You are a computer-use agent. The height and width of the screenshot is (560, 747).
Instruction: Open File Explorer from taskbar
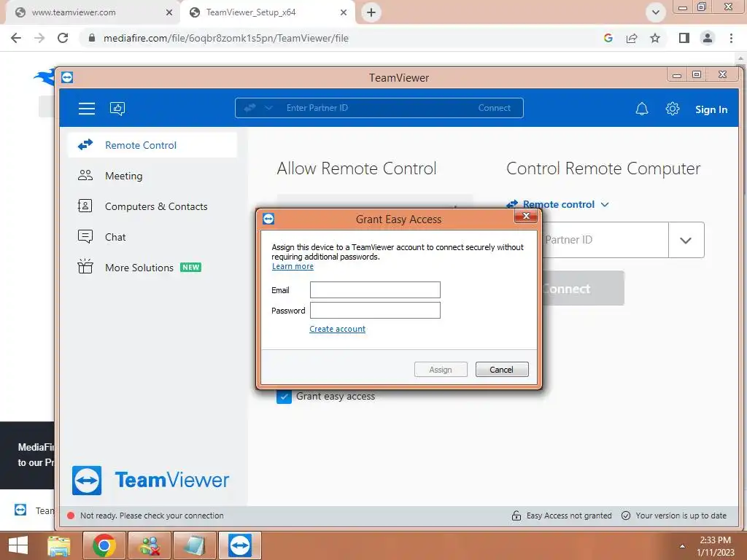pos(59,545)
